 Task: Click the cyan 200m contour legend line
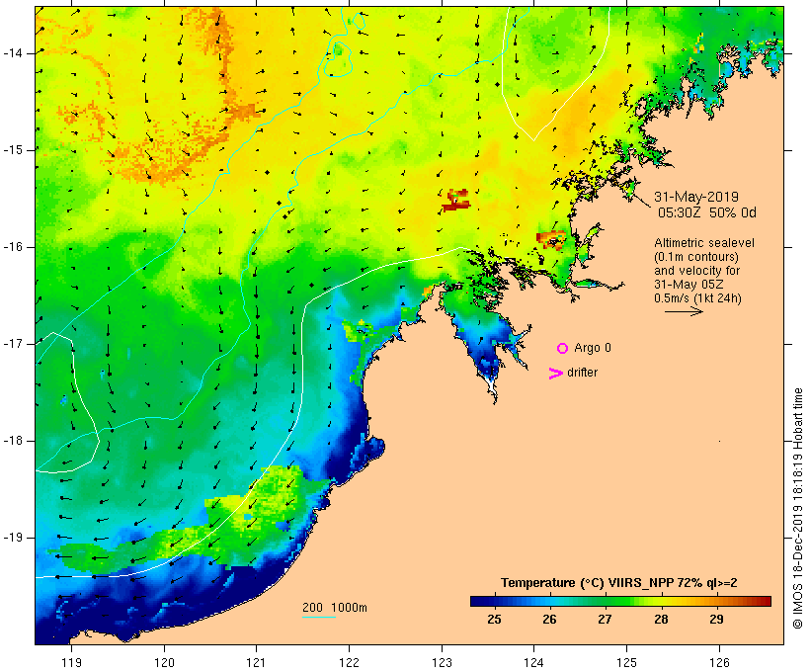(319, 617)
